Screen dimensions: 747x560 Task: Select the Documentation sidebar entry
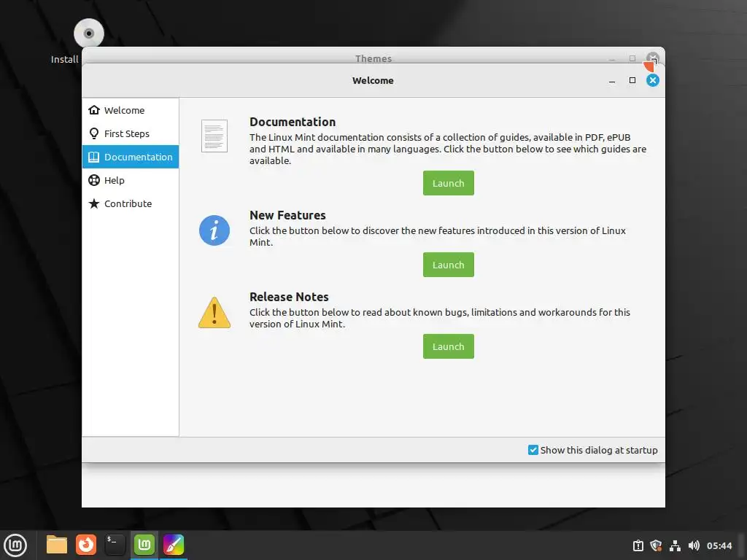point(131,157)
